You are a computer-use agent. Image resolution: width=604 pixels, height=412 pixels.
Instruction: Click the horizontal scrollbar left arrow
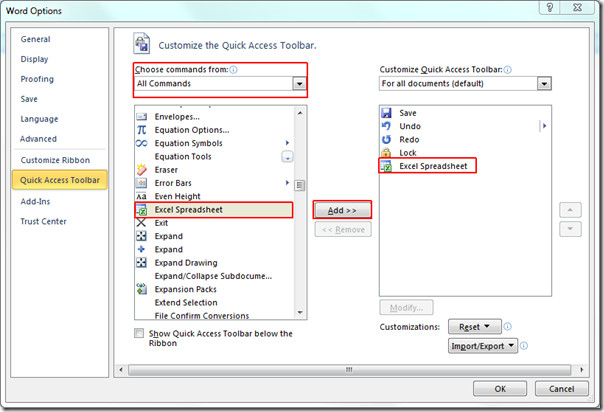point(121,370)
